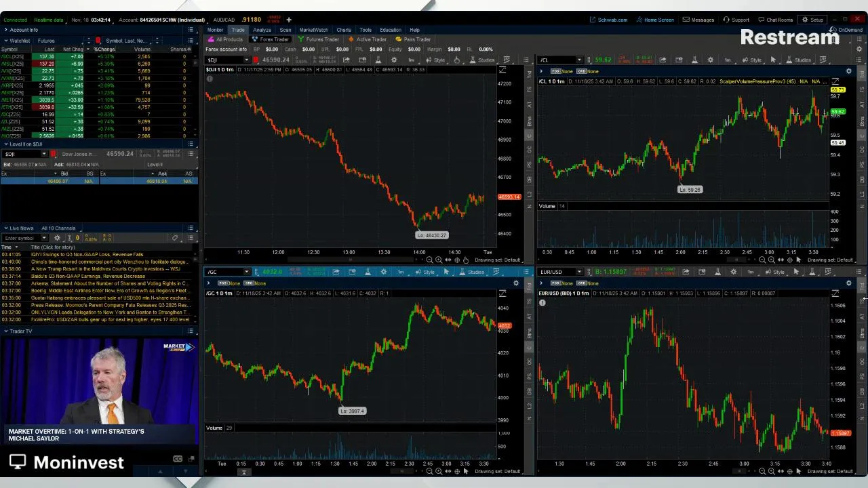The height and width of the screenshot is (488, 868).
Task: Switch to the Monitor tab
Action: (215, 30)
